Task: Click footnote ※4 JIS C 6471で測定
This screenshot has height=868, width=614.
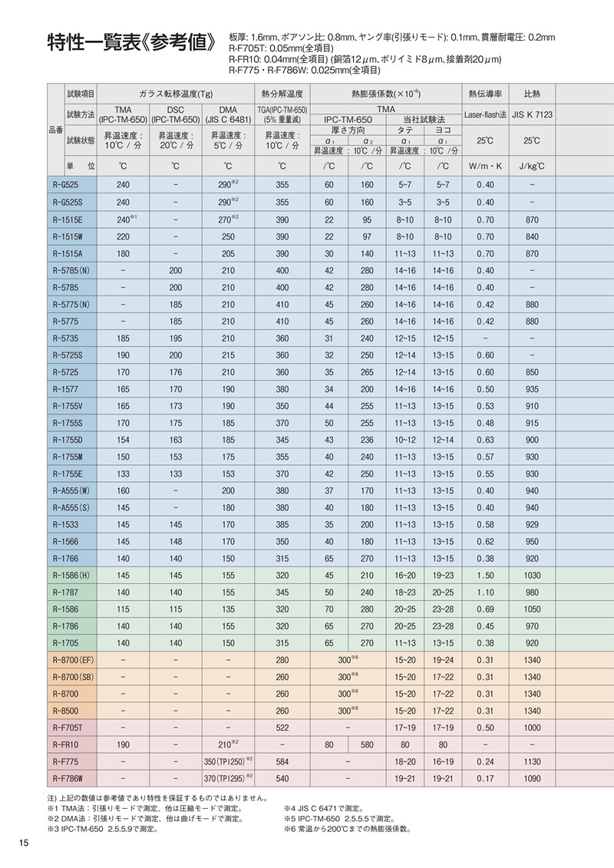Action: click(x=324, y=809)
